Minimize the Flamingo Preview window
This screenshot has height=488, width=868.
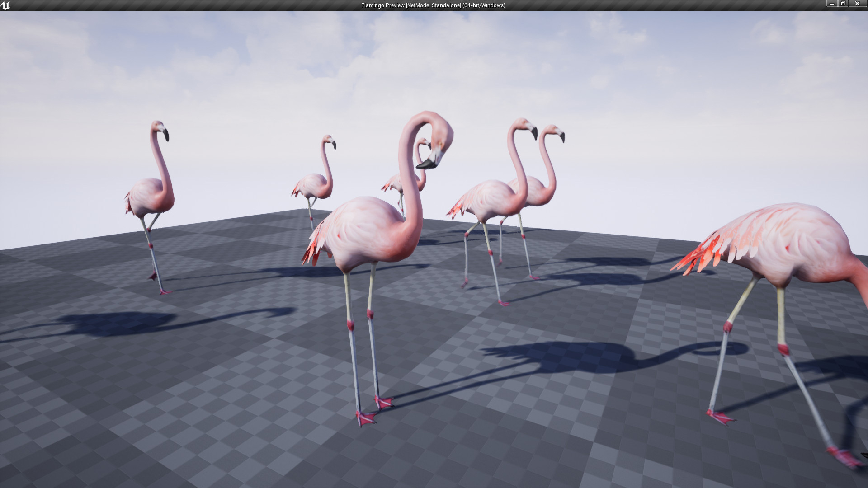click(832, 4)
